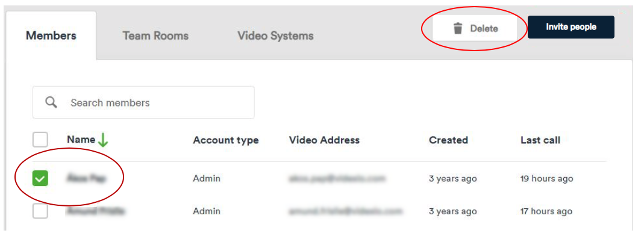
Task: Click the trash can icon
Action: 458,28
